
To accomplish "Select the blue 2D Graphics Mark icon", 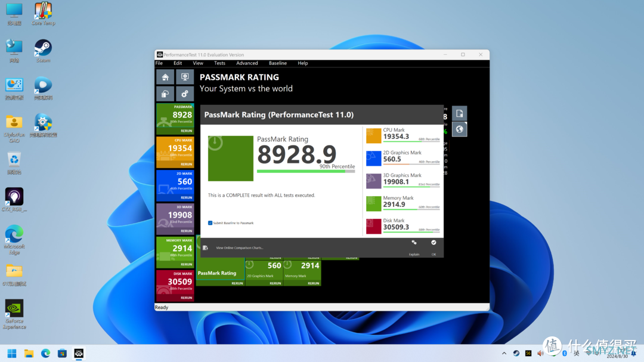I will point(374,158).
